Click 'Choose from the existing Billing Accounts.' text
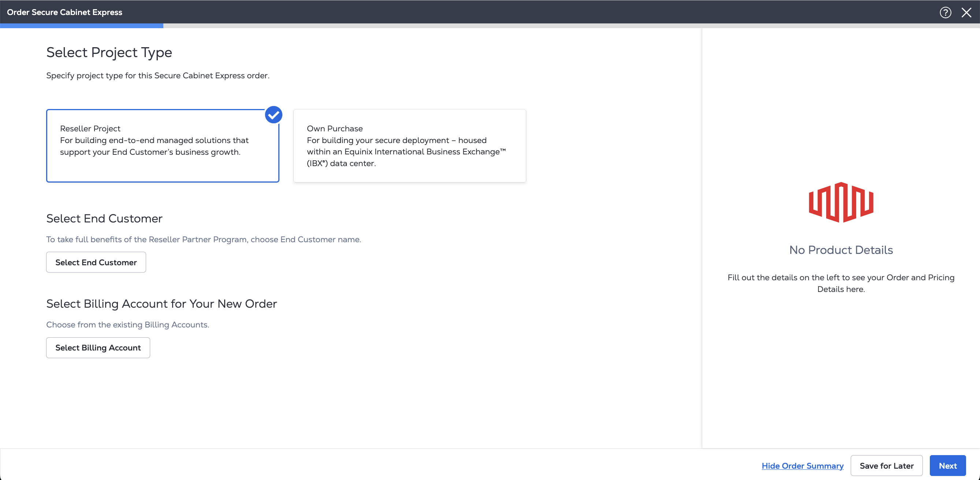The height and width of the screenshot is (480, 980). (128, 325)
